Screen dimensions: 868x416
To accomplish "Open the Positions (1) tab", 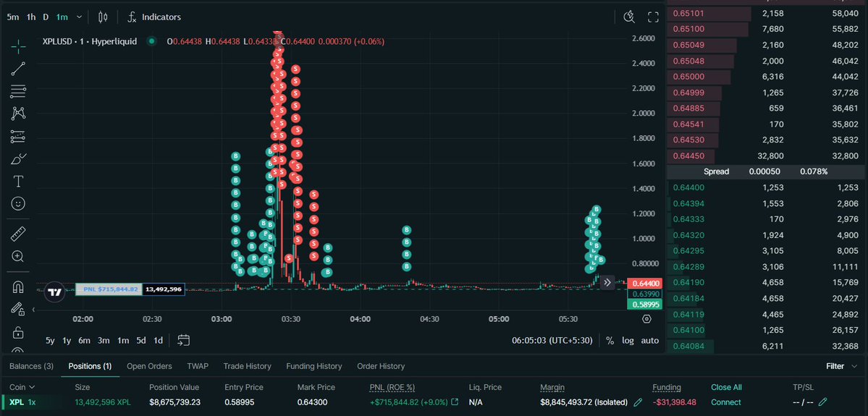I will [90, 366].
